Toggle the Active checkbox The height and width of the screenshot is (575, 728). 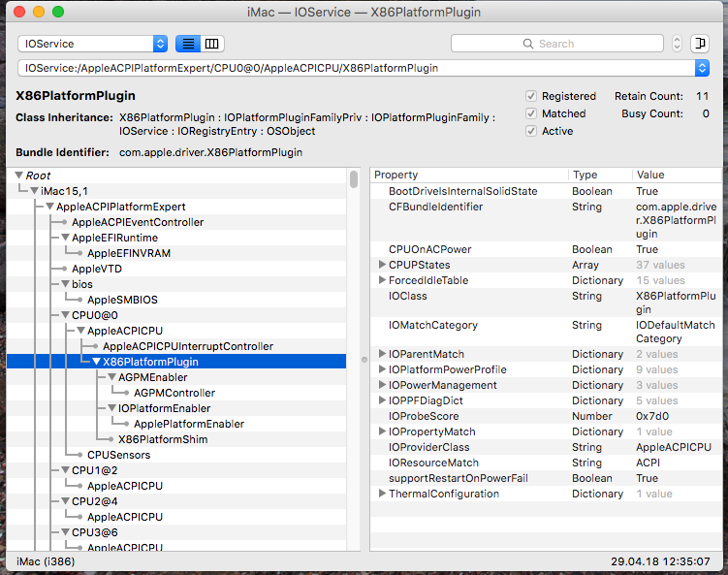point(531,131)
